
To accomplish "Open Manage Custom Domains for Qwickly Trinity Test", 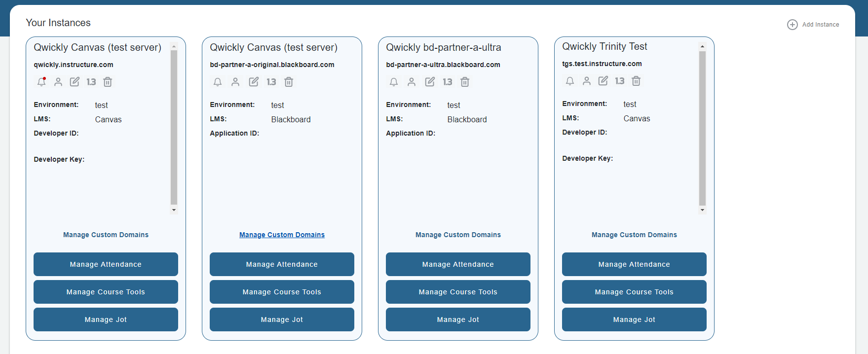I will (634, 235).
